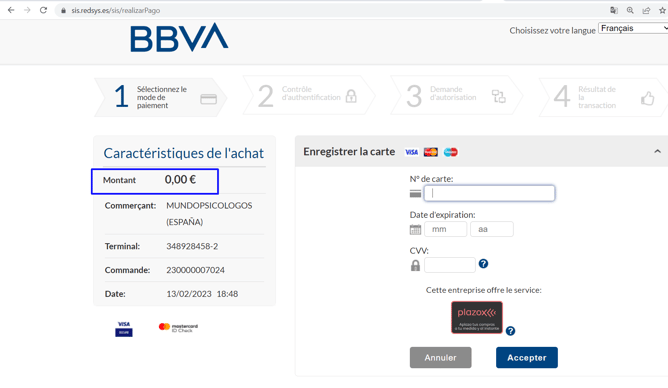The image size is (668, 388).
Task: Click the CVV help question mark icon
Action: coord(483,264)
